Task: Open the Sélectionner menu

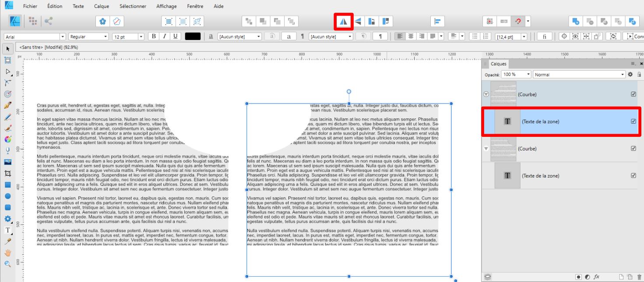Action: point(134,6)
